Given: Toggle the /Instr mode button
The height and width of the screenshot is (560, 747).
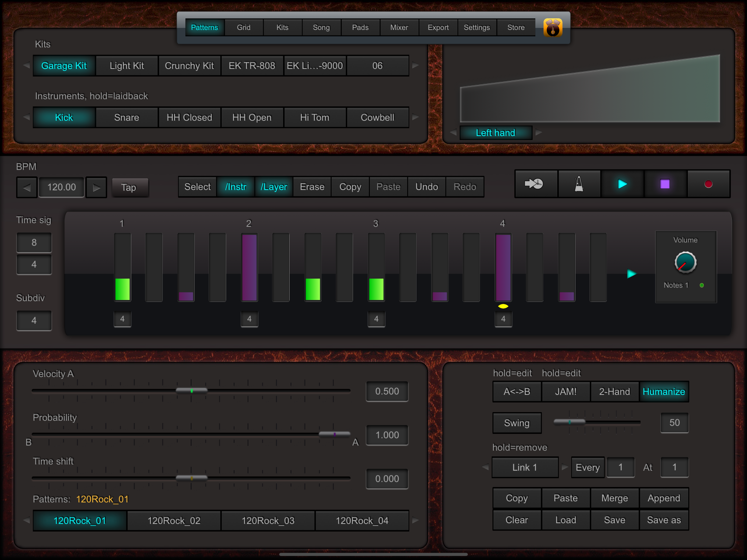Looking at the screenshot, I should point(235,187).
